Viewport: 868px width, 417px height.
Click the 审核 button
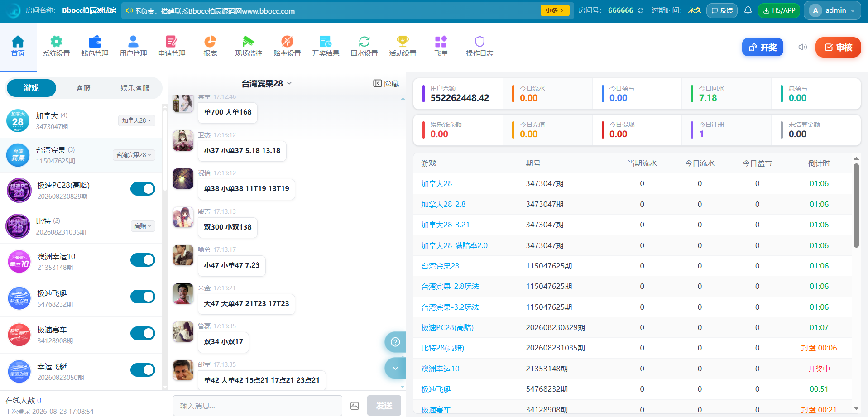coord(838,47)
